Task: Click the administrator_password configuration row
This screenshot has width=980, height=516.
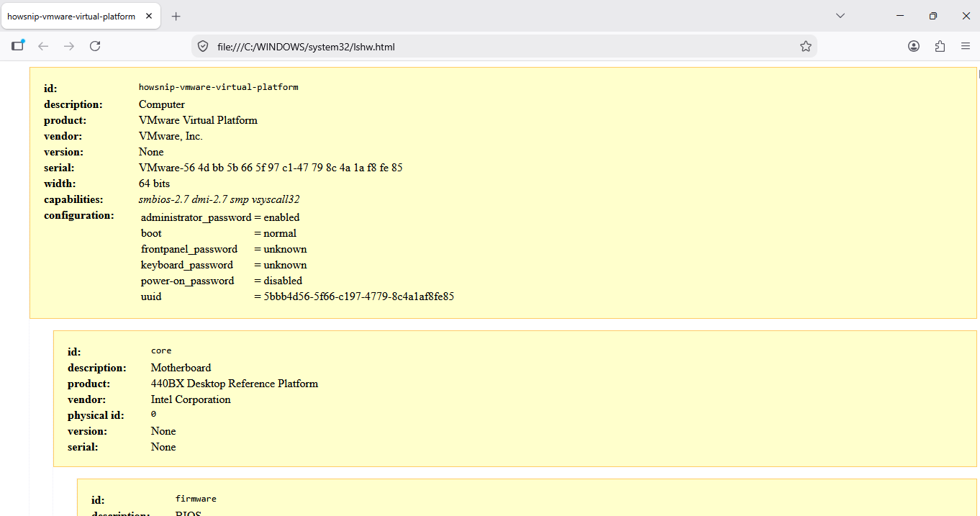Action: [220, 217]
